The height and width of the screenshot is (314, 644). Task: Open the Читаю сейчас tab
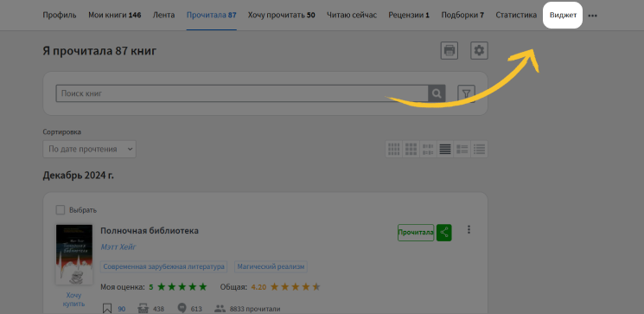point(352,16)
